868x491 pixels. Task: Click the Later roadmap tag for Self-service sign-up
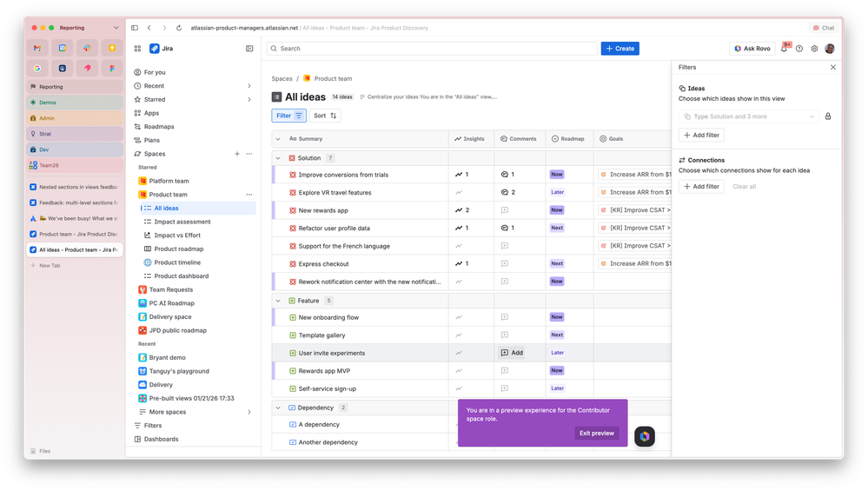(x=557, y=388)
